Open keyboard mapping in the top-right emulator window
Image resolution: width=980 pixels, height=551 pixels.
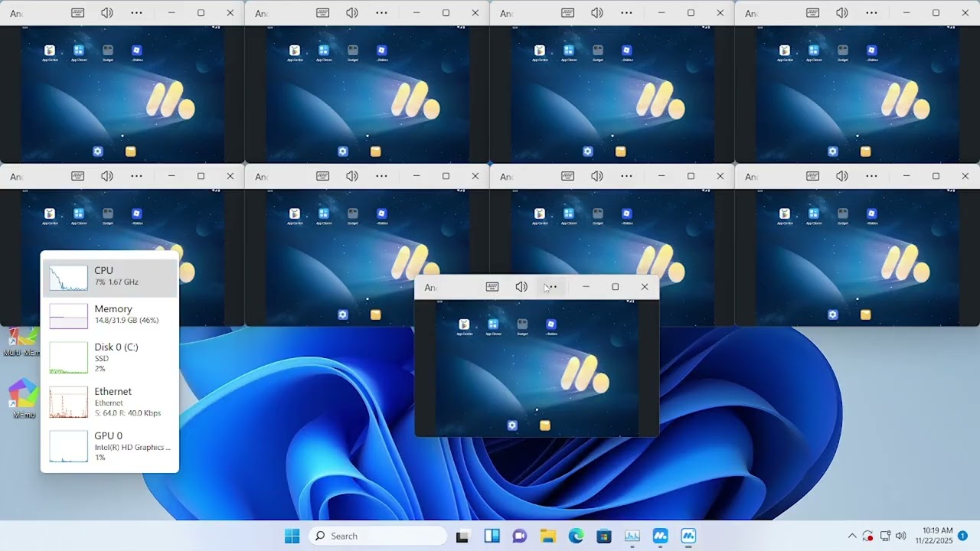[x=812, y=13]
